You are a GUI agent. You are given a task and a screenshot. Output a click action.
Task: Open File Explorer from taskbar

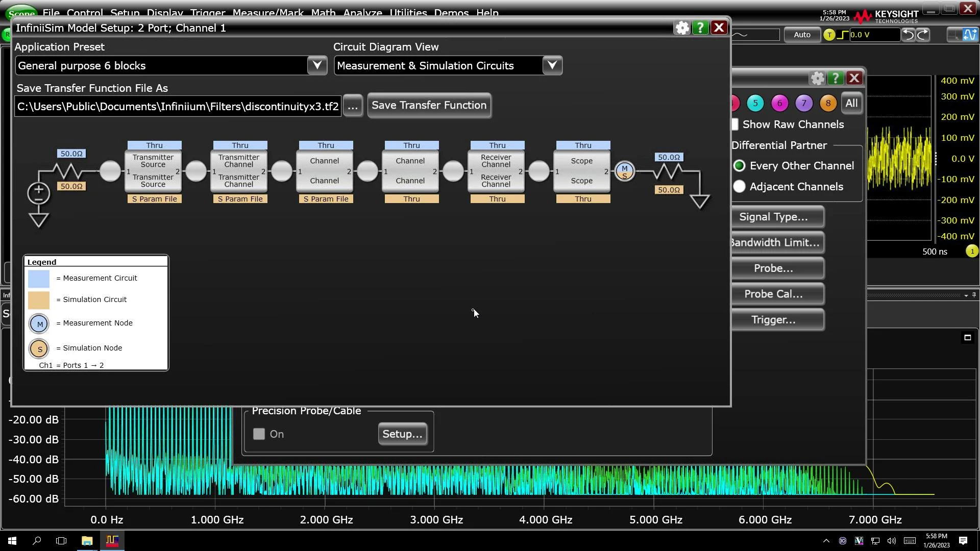87,541
